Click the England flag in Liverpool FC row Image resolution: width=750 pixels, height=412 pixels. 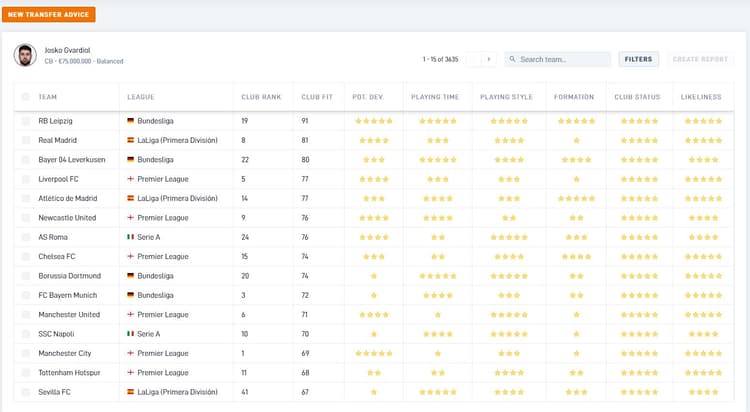[130, 179]
